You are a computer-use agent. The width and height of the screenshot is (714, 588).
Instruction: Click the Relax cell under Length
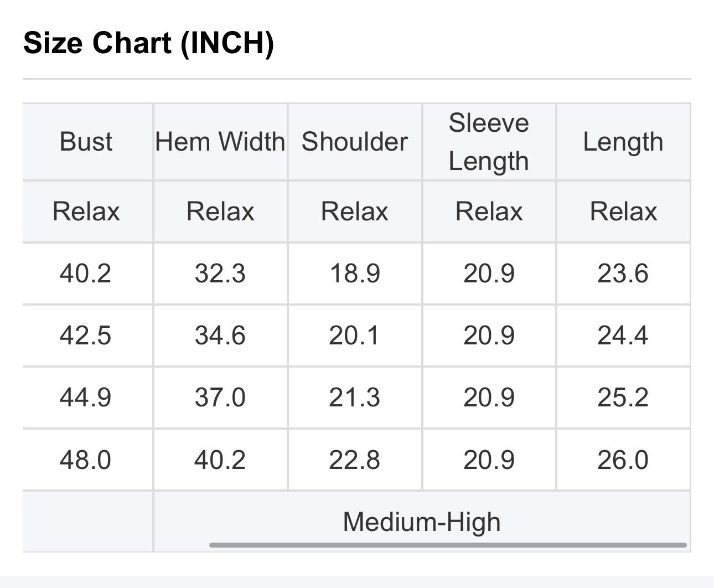[623, 212]
